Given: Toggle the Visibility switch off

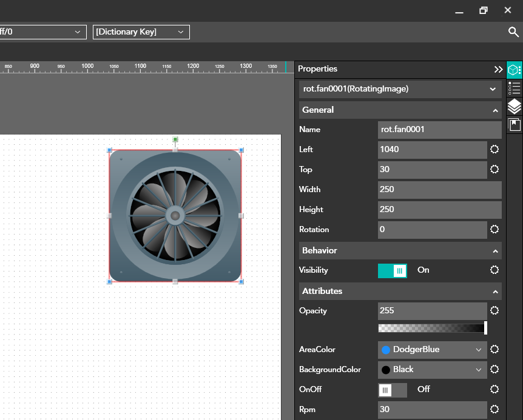Looking at the screenshot, I should click(x=393, y=270).
